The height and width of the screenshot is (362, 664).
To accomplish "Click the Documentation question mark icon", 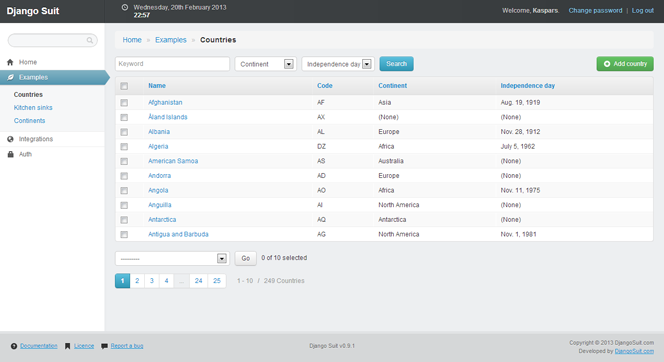I will click(x=14, y=346).
